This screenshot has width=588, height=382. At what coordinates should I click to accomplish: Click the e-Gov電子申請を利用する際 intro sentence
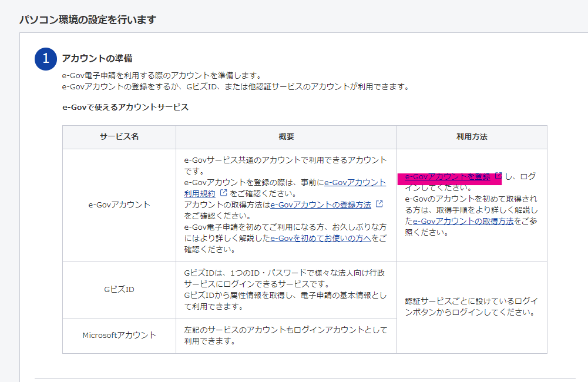[x=162, y=75]
